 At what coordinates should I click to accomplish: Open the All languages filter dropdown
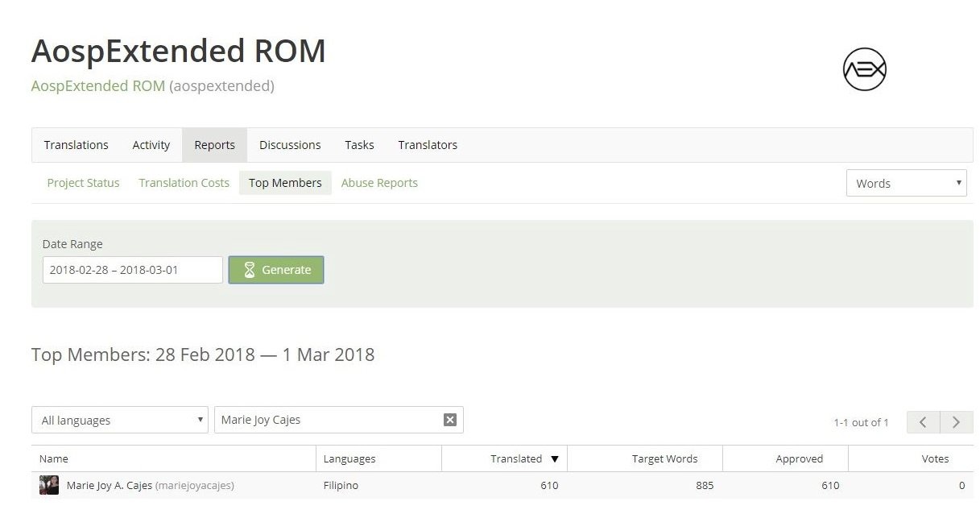[x=120, y=420]
